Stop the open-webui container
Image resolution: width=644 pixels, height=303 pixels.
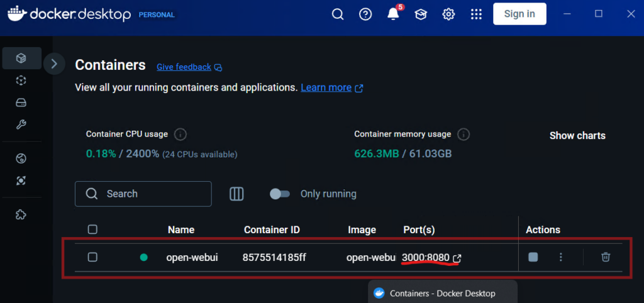pyautogui.click(x=533, y=257)
